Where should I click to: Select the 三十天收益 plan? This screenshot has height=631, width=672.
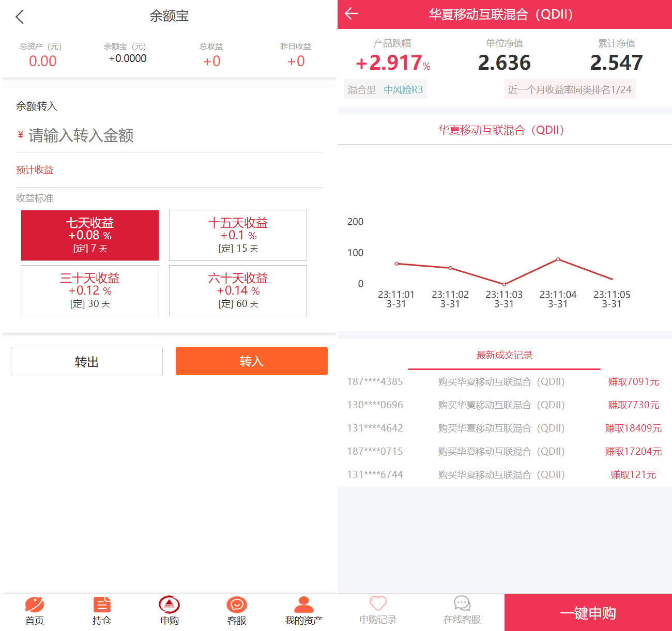coord(89,290)
